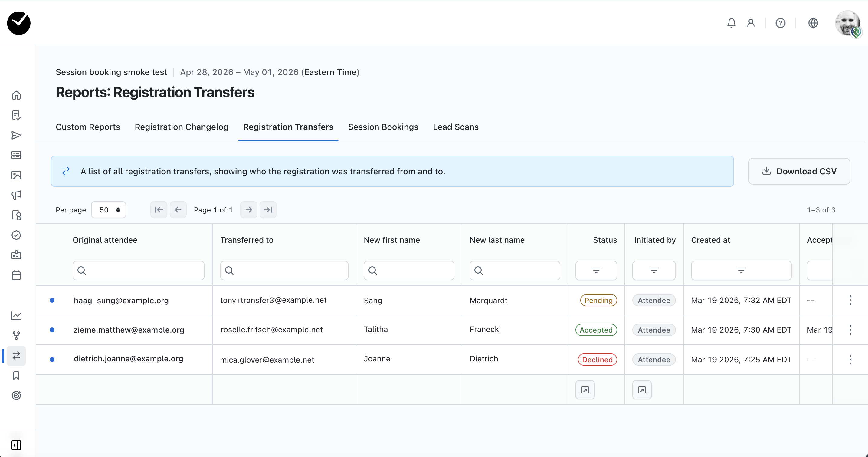Switch to the Session Bookings tab
This screenshot has height=457, width=868.
(x=383, y=127)
